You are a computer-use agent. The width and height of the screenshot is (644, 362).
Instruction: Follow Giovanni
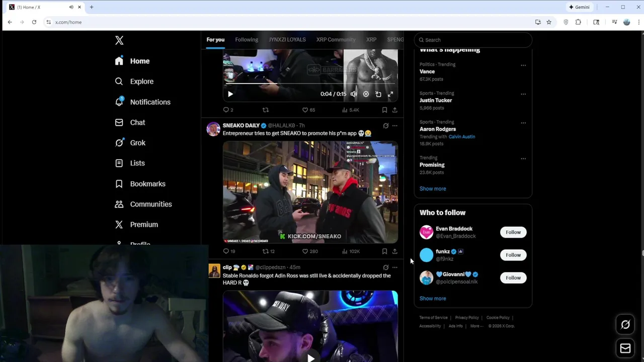[513, 278]
